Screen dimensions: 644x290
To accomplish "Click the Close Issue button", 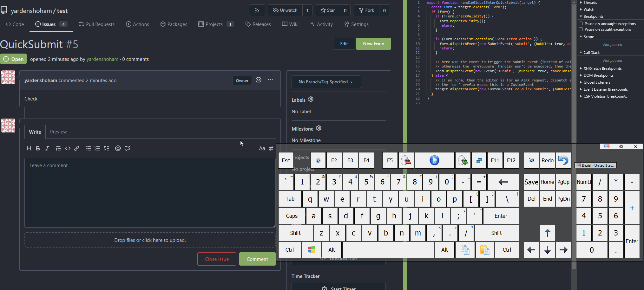I will pyautogui.click(x=217, y=259).
